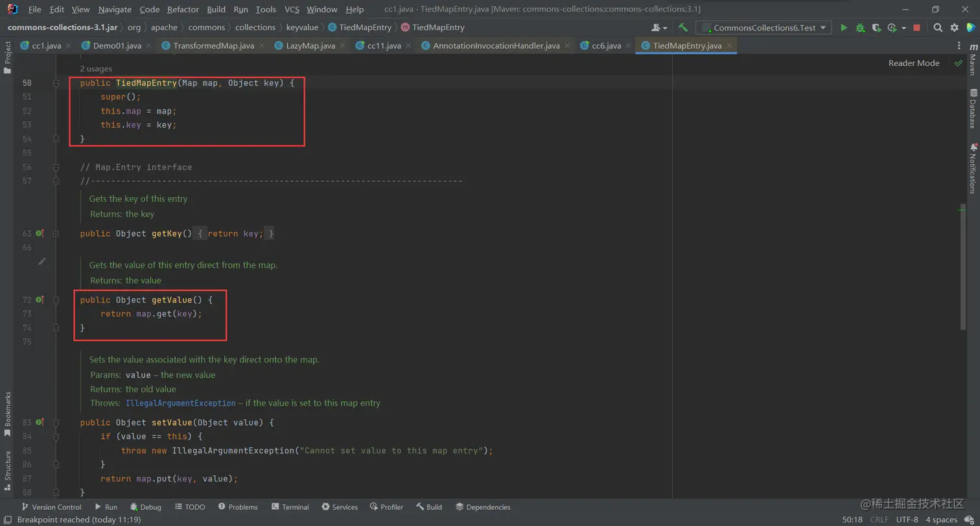Open the Project tool window
Screen dimensions: 980x526
(x=8, y=57)
